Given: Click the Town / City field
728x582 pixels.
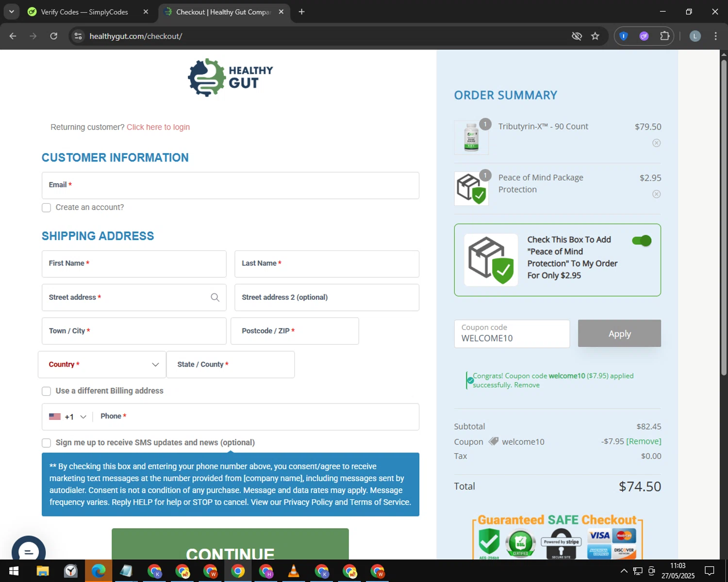Looking at the screenshot, I should click(x=134, y=331).
